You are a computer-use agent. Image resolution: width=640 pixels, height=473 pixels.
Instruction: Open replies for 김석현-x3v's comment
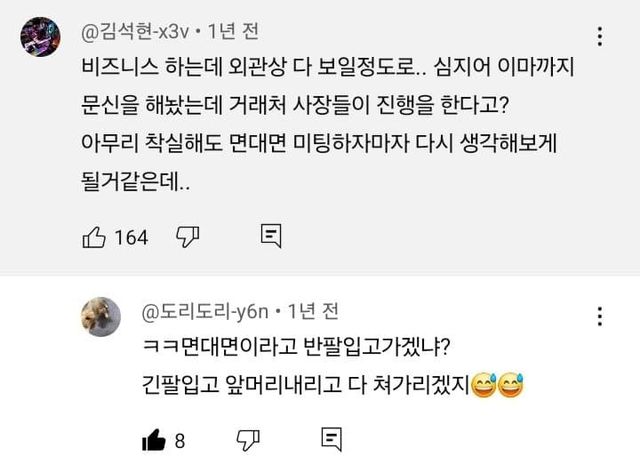pos(270,236)
